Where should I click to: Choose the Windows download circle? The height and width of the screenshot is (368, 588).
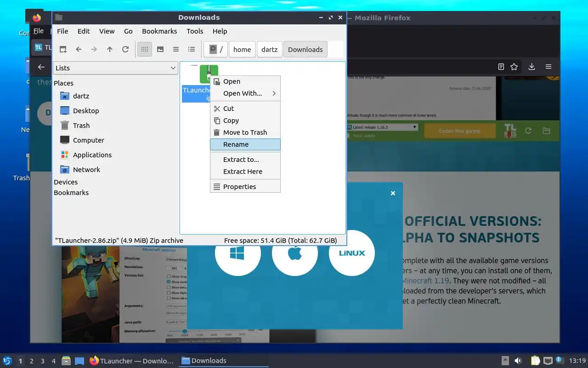coord(238,253)
